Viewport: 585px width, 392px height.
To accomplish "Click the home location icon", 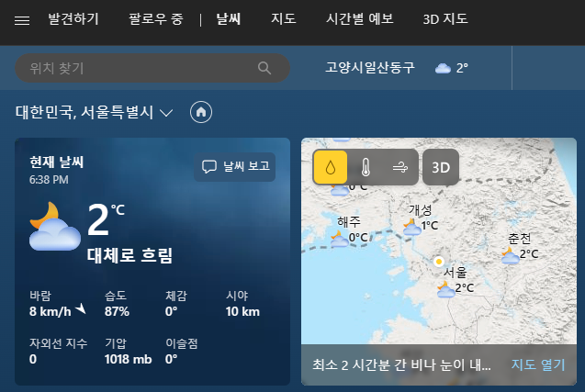I will (x=201, y=112).
